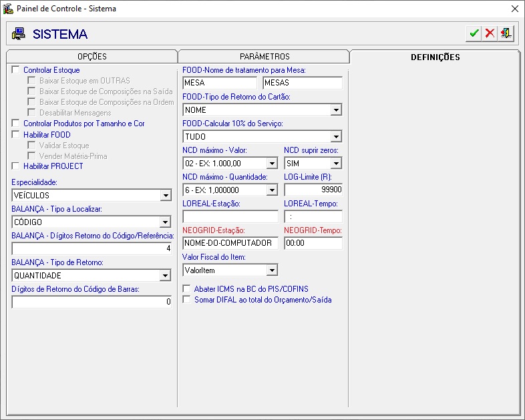Click the LOREAL-Estação input field
525x420 pixels.
click(x=230, y=216)
